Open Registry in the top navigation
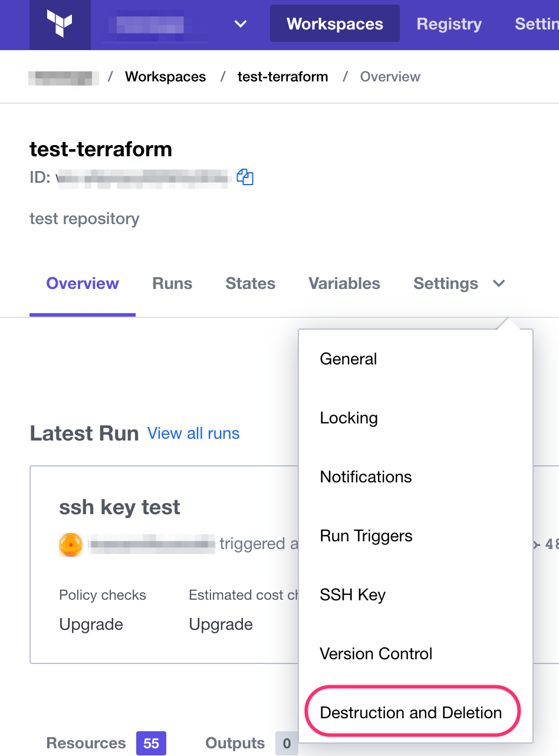The width and height of the screenshot is (559, 756). point(449,24)
